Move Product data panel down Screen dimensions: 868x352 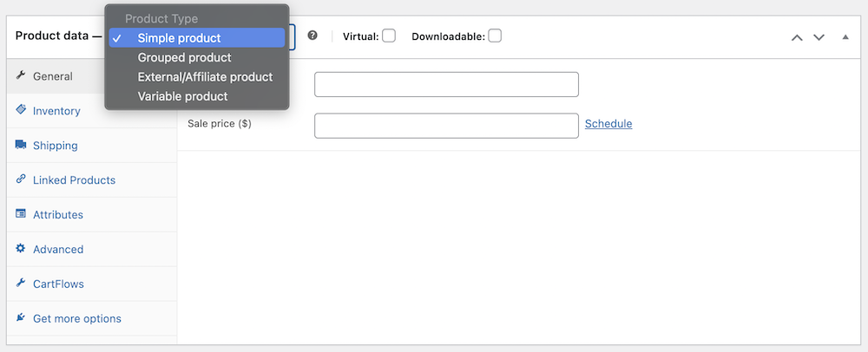819,37
